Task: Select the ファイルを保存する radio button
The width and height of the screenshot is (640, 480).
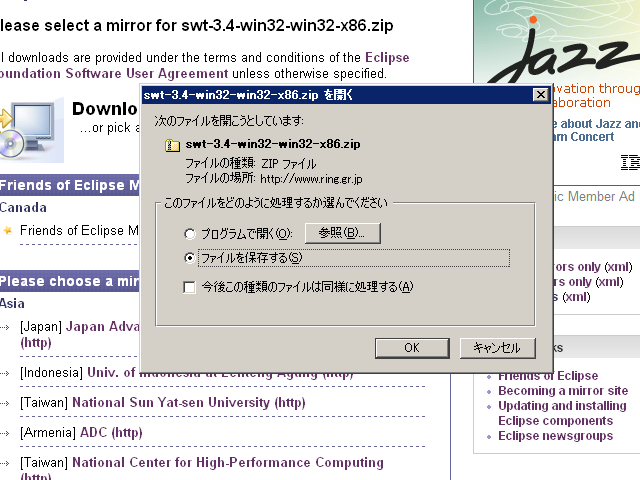Action: pyautogui.click(x=190, y=258)
